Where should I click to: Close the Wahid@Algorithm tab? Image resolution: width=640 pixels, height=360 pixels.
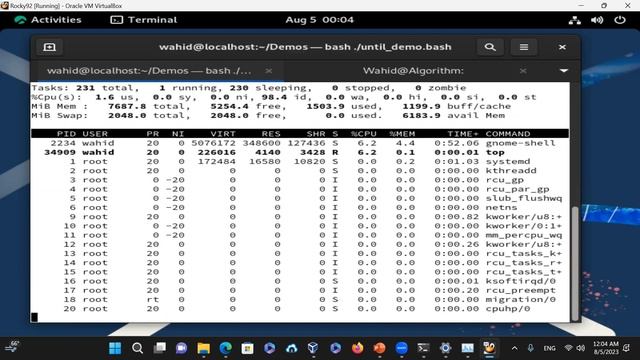point(523,71)
